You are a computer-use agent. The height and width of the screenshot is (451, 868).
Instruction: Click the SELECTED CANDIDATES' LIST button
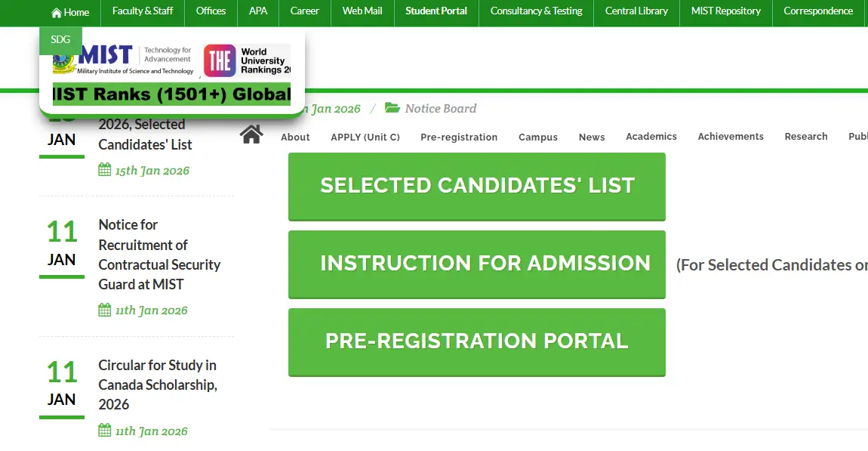coord(477,185)
